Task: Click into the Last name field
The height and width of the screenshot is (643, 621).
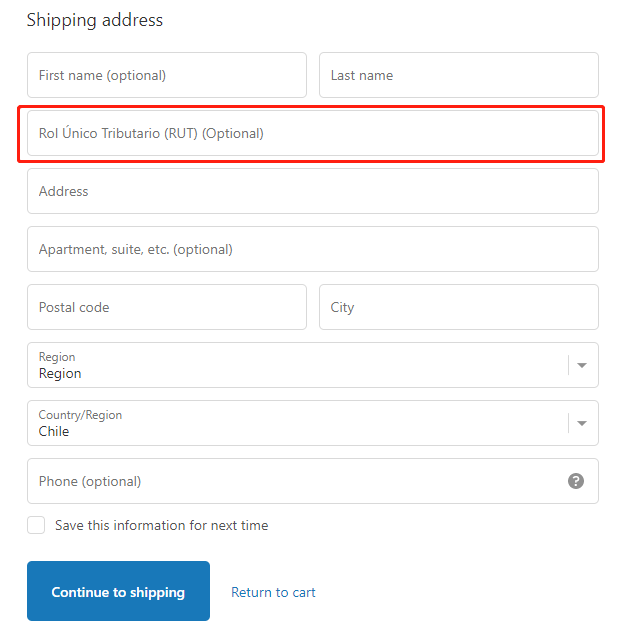Action: coord(459,75)
